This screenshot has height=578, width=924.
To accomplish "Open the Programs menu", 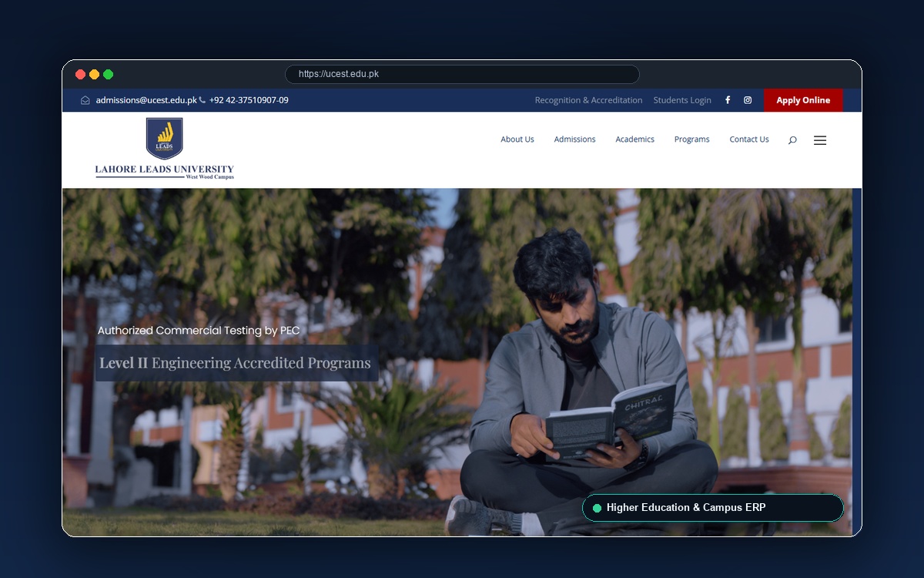I will pos(692,139).
